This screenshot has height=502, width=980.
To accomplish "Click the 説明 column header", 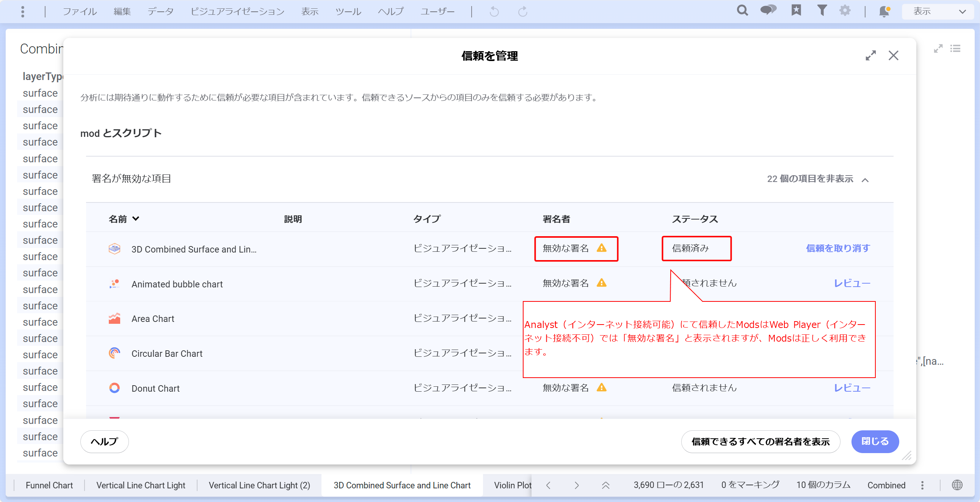I will [293, 219].
